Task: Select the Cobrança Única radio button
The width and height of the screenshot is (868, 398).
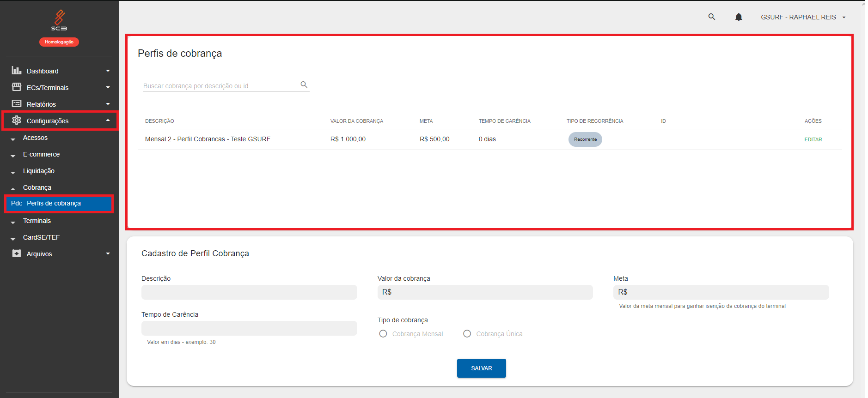Action: (467, 334)
